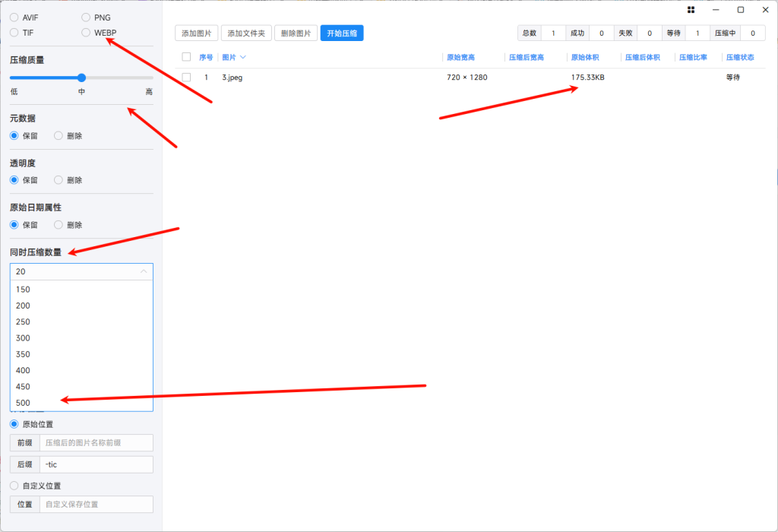Click the four-square grid icon in title bar
The width and height of the screenshot is (778, 532).
pyautogui.click(x=691, y=10)
